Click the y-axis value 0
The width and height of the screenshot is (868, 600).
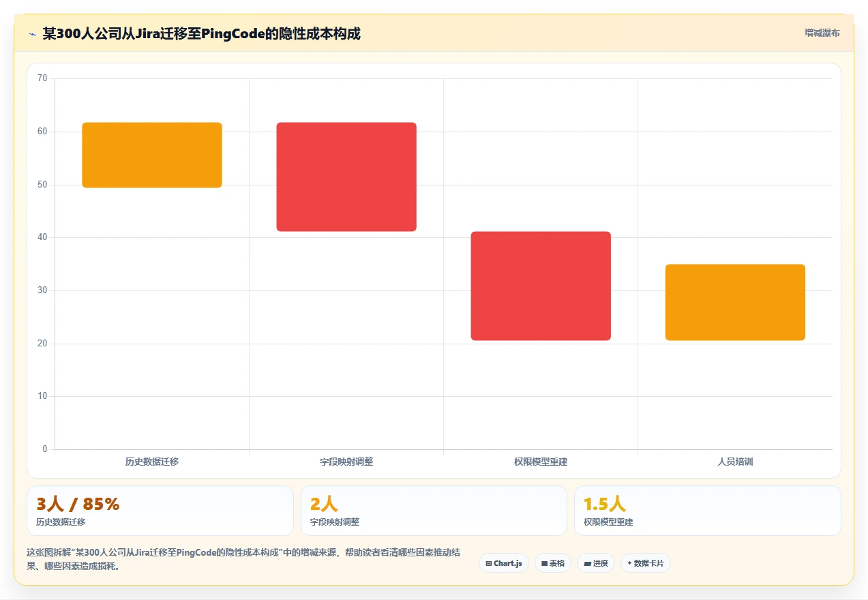(x=45, y=449)
